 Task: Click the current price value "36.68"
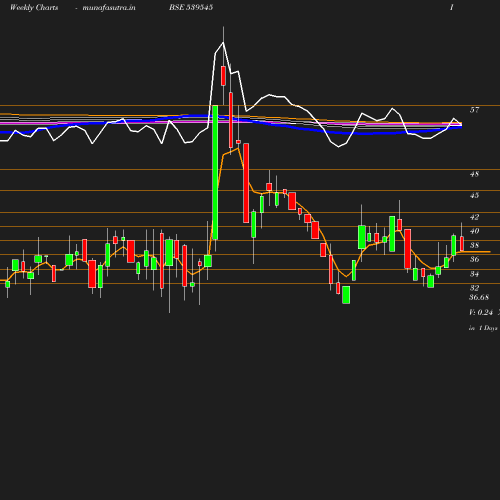tap(479, 297)
